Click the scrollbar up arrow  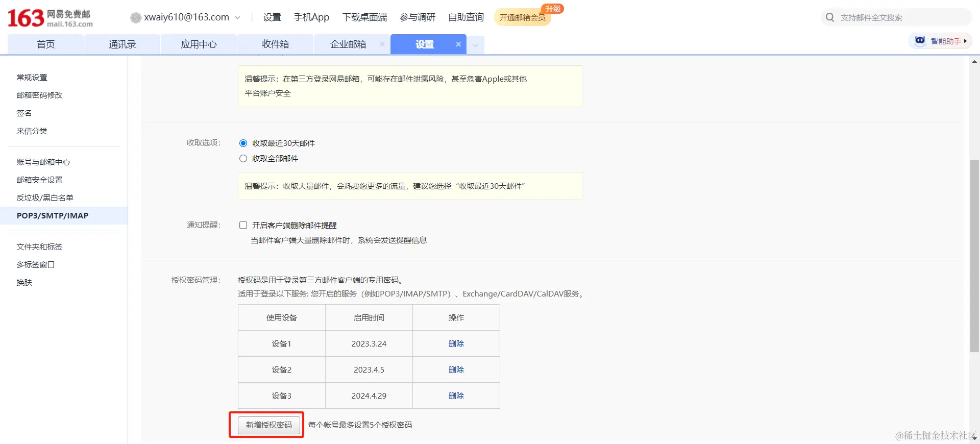point(974,61)
